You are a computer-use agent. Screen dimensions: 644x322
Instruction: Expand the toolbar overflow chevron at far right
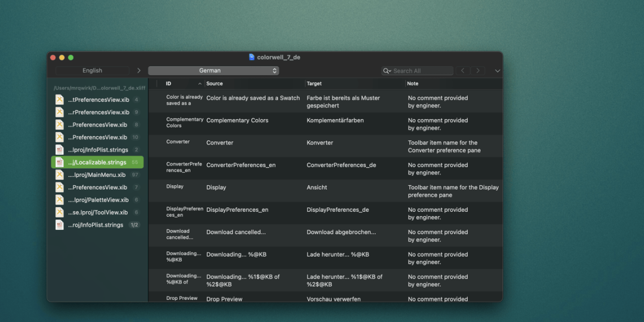497,71
